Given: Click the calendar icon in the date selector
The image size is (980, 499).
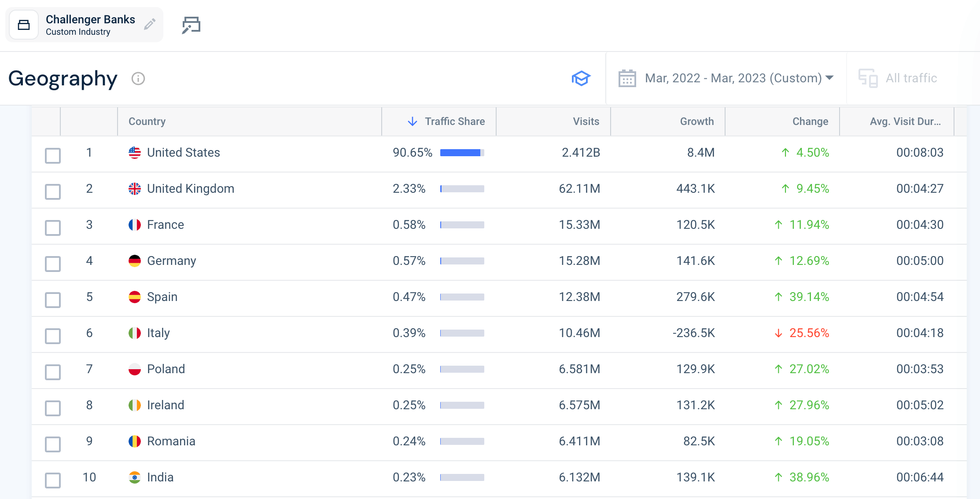Looking at the screenshot, I should click(x=627, y=78).
